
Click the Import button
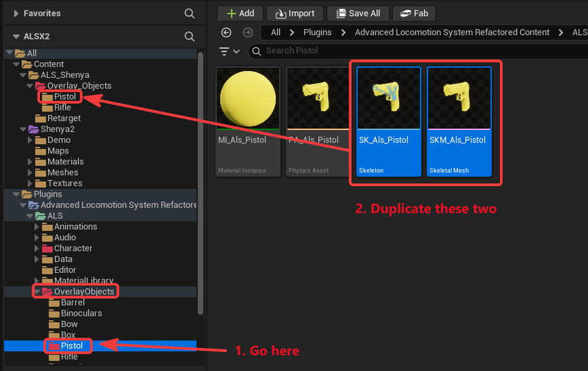tap(295, 14)
